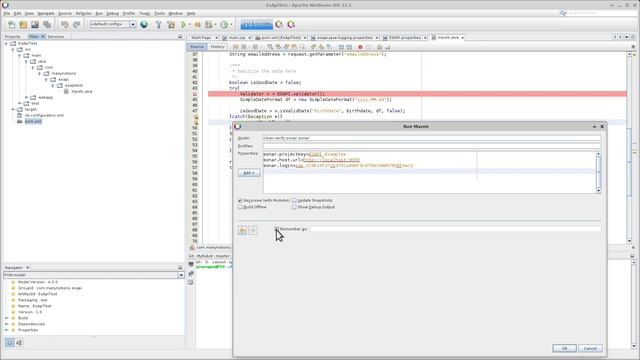Select pom.xml in the Files tree
This screenshot has width=640, height=360.
(x=33, y=121)
